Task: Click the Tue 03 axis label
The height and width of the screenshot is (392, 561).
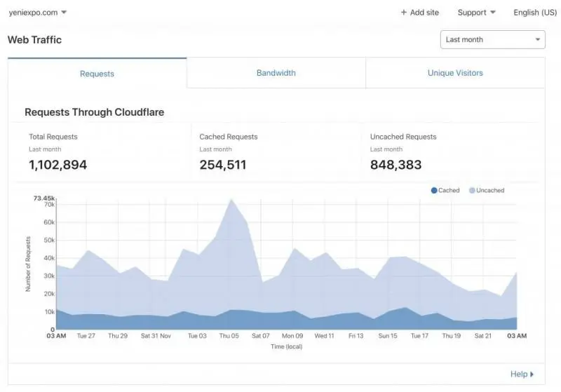Action: click(x=198, y=336)
